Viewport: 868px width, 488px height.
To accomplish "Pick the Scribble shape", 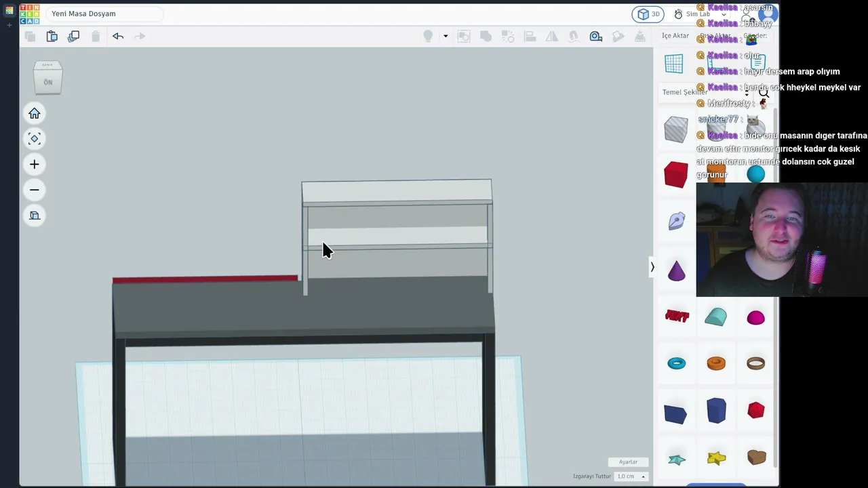I will click(x=676, y=221).
